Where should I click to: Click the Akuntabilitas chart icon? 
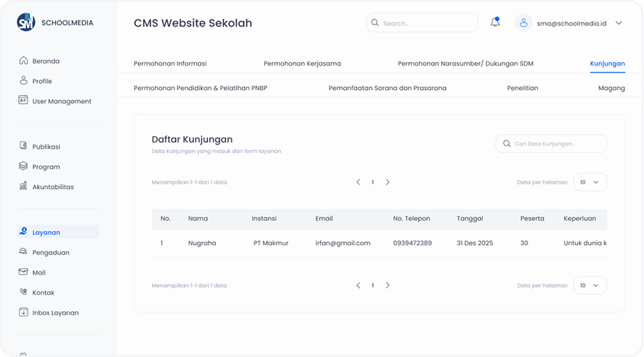point(24,186)
